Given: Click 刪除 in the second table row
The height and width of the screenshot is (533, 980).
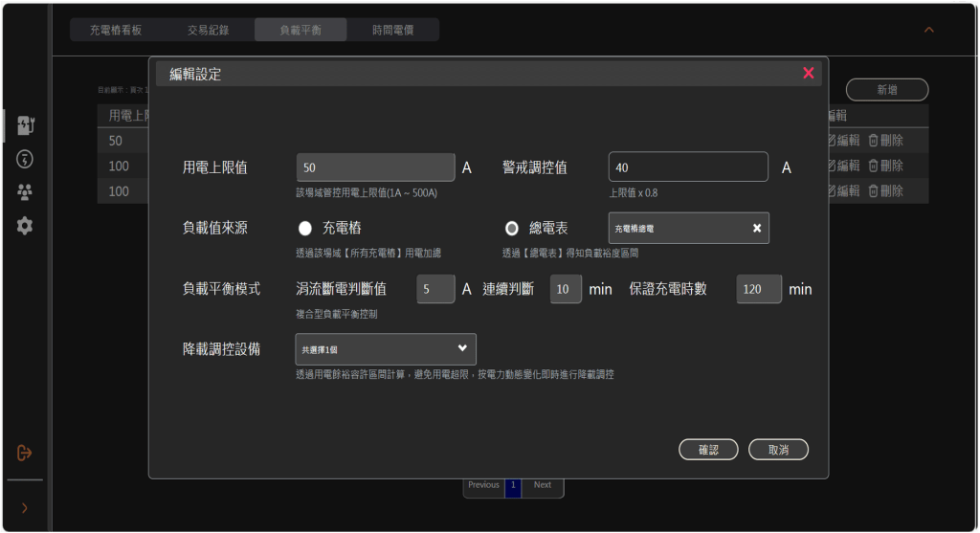Looking at the screenshot, I should coord(885,166).
